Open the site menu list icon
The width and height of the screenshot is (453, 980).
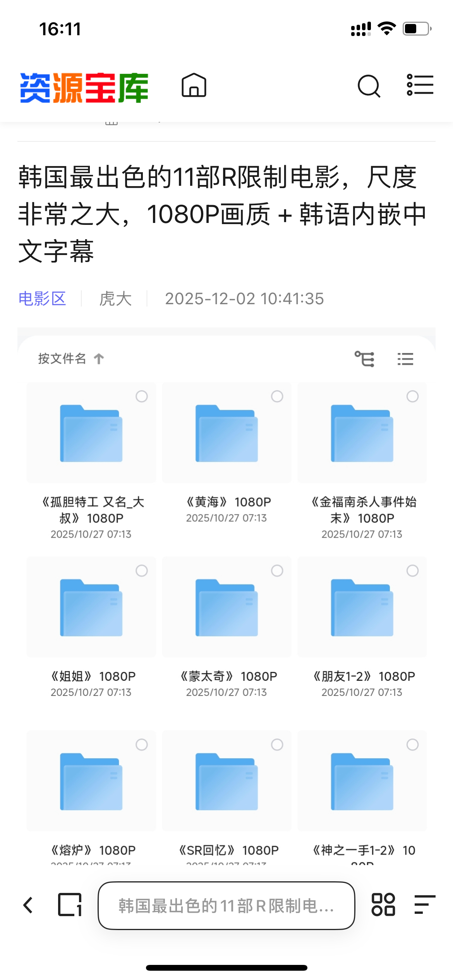(420, 85)
